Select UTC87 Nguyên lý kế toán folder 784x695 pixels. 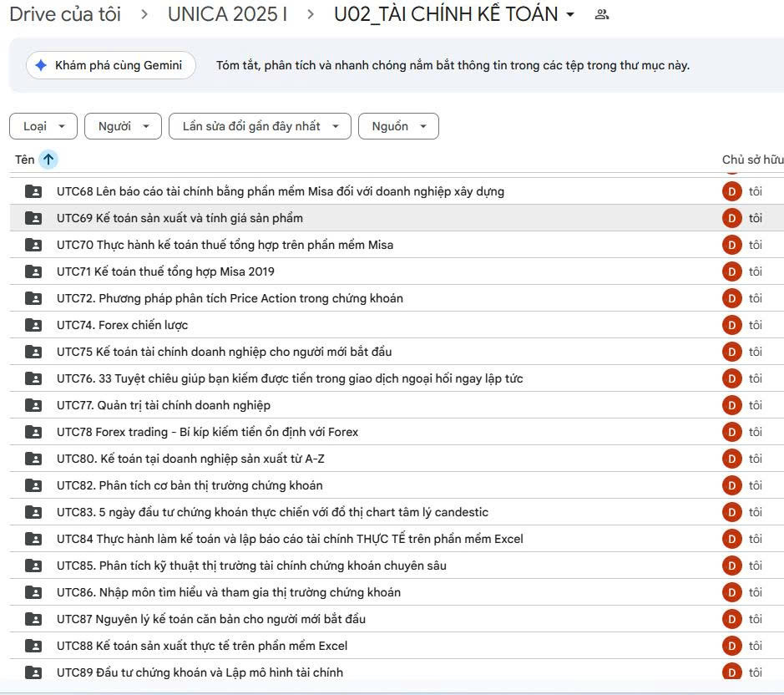click(211, 620)
